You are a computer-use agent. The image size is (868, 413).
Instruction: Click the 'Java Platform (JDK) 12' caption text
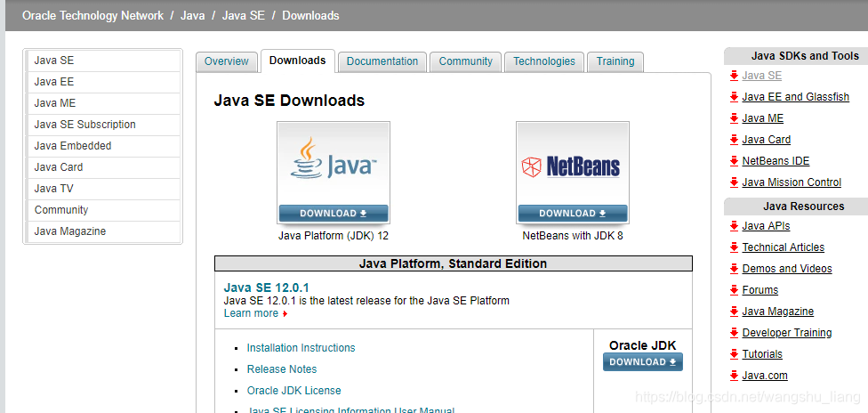coord(334,236)
